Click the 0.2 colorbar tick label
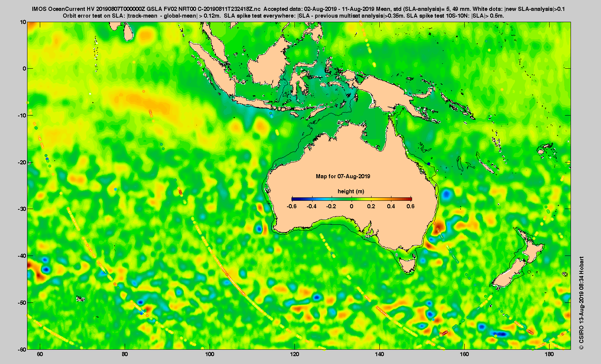 371,206
